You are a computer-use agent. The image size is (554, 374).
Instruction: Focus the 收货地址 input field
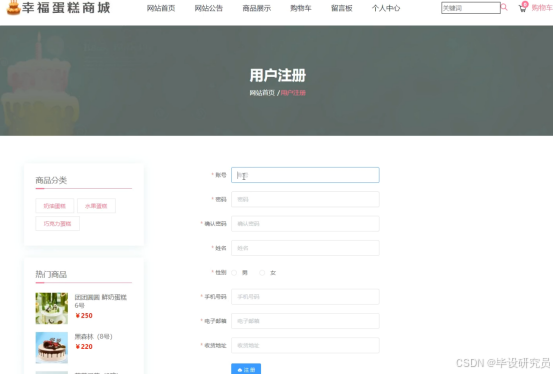pos(305,345)
